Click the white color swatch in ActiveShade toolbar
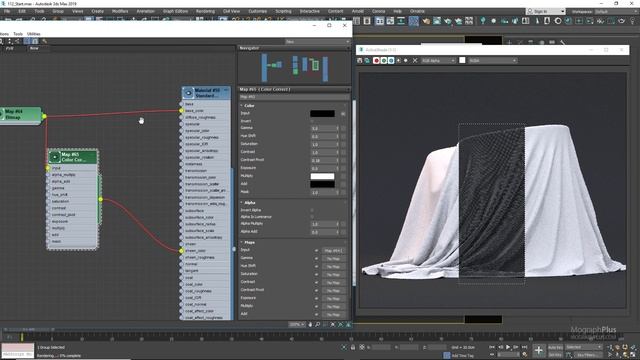The image size is (640, 360). point(462,60)
